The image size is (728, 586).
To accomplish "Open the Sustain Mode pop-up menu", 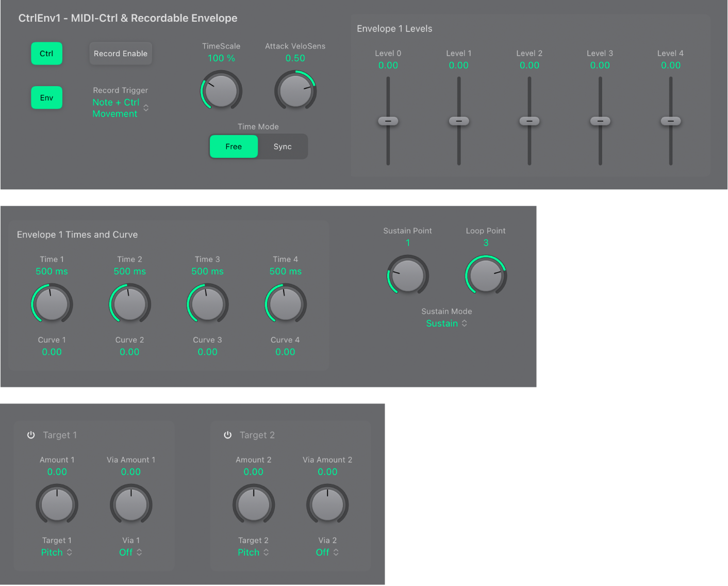I will point(446,323).
